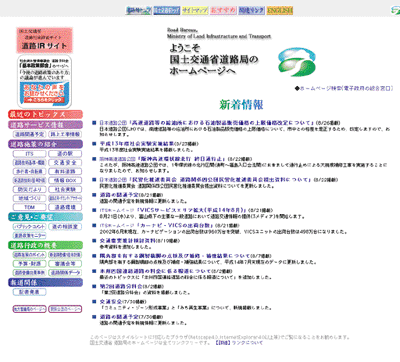The height and width of the screenshot is (362, 400).
Task: Click the 道路環境 sidebar button
Action: click(65, 207)
